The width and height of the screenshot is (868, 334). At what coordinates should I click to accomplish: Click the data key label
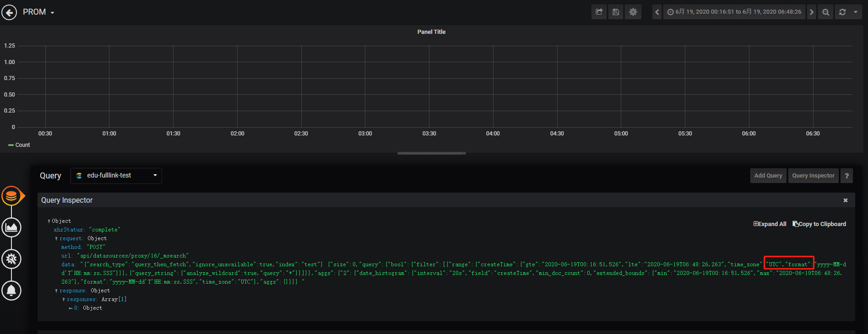pos(68,264)
